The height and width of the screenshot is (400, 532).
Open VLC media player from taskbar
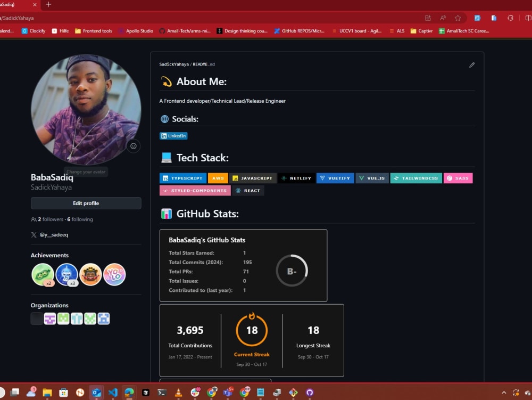click(x=178, y=393)
